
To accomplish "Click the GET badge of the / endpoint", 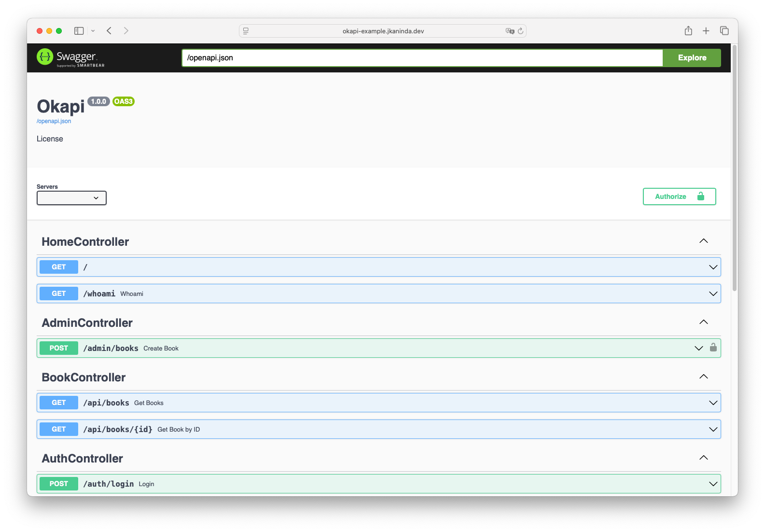I will [x=59, y=267].
